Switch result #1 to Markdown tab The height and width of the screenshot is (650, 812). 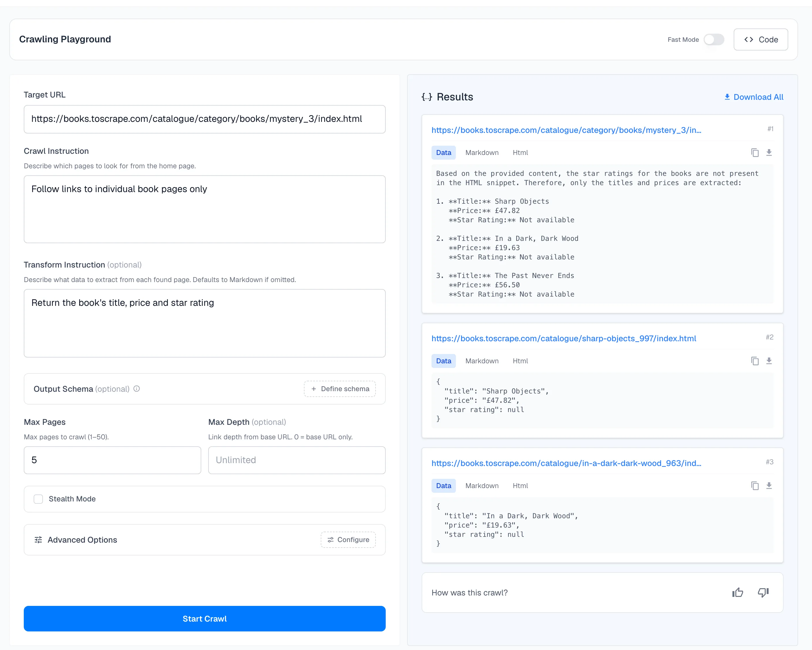pyautogui.click(x=482, y=153)
